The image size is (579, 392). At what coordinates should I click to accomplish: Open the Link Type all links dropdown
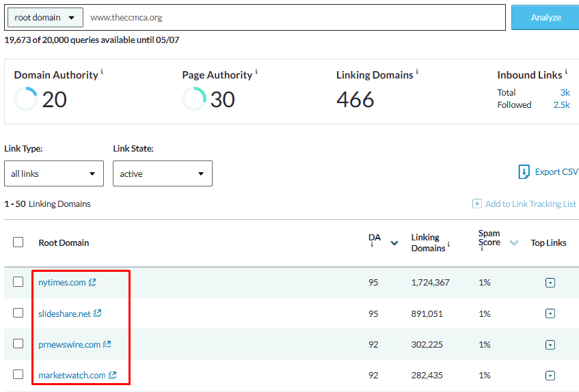54,173
